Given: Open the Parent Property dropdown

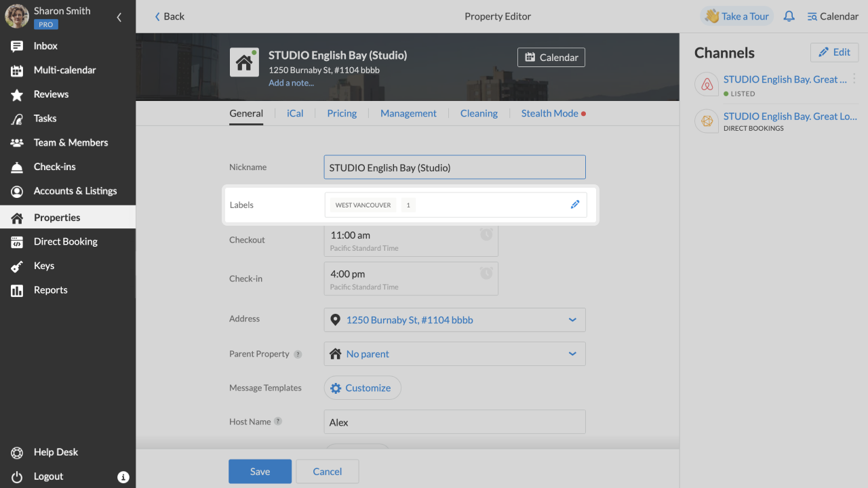Looking at the screenshot, I should 572,354.
